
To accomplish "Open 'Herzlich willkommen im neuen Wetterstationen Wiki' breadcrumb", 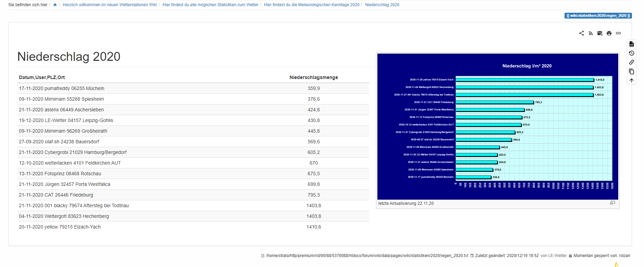I will 110,5.
